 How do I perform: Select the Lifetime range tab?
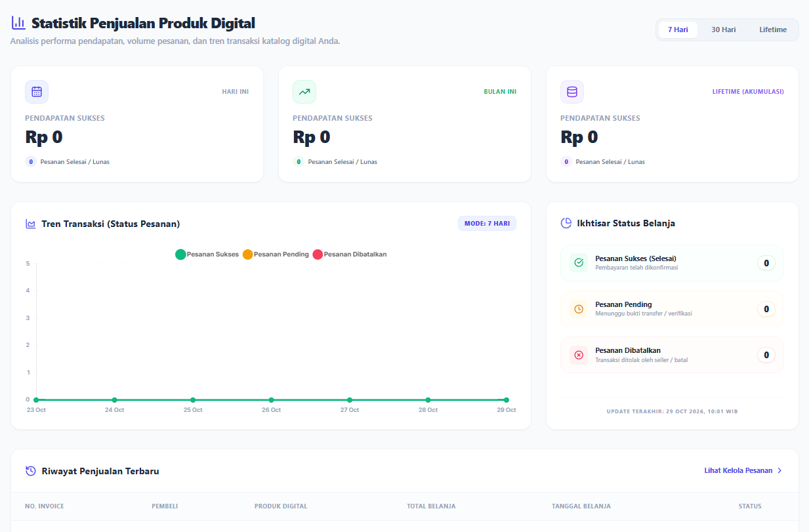[x=773, y=30]
